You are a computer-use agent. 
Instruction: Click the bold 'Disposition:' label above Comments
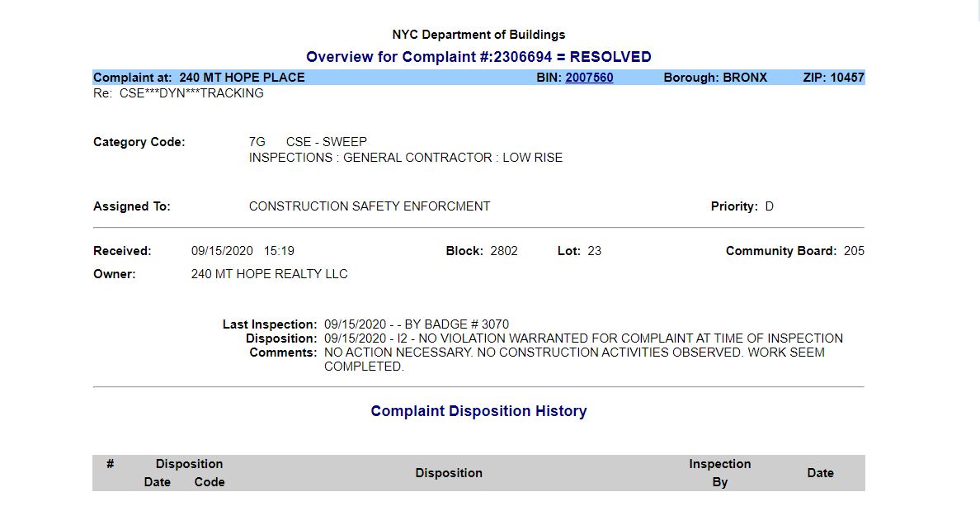tap(281, 338)
